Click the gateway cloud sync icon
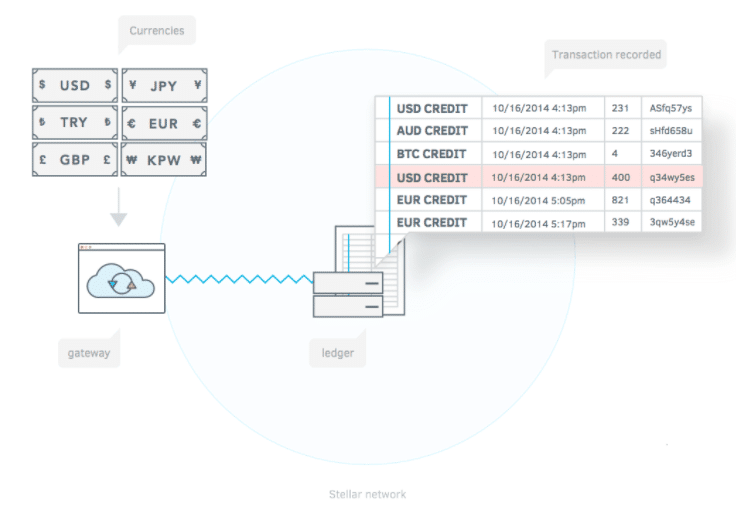 (121, 281)
